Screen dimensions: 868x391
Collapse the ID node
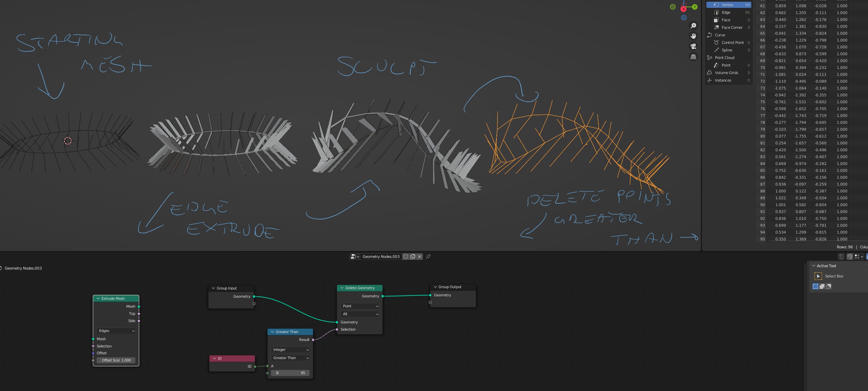214,358
